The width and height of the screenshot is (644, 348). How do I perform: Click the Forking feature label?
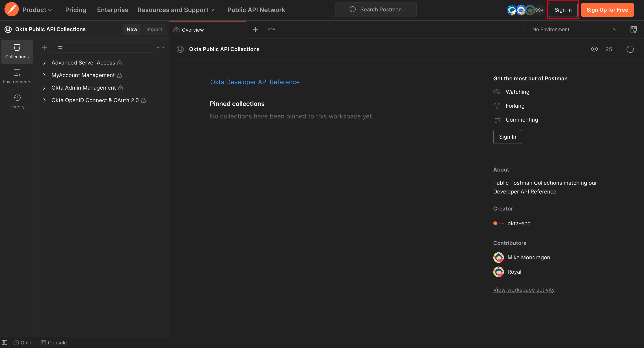pos(515,106)
